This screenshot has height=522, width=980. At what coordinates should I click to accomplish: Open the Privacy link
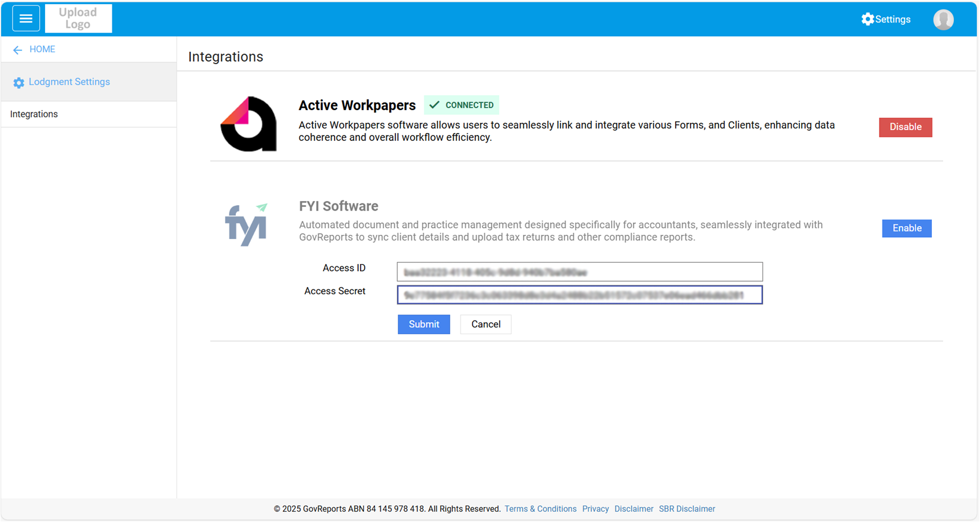(595, 509)
